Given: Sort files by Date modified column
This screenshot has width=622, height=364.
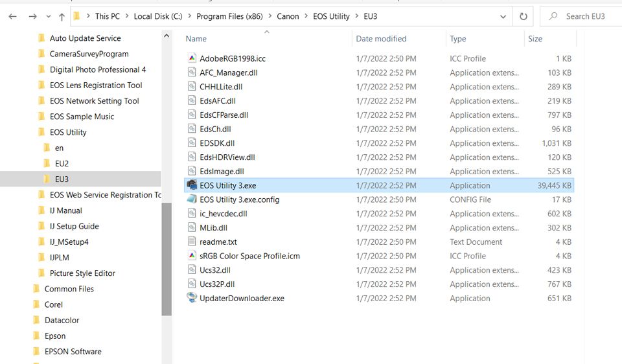Looking at the screenshot, I should click(x=381, y=38).
